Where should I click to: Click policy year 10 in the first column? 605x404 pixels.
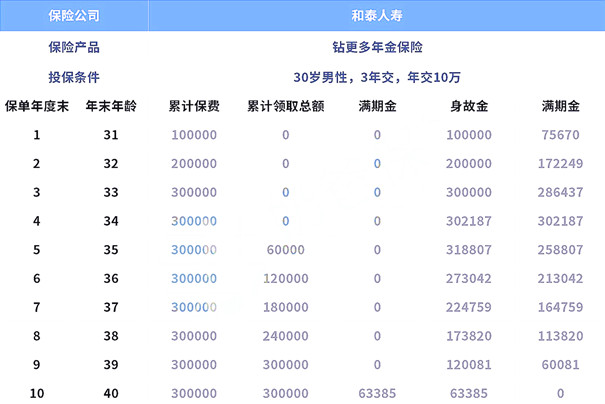click(x=37, y=393)
